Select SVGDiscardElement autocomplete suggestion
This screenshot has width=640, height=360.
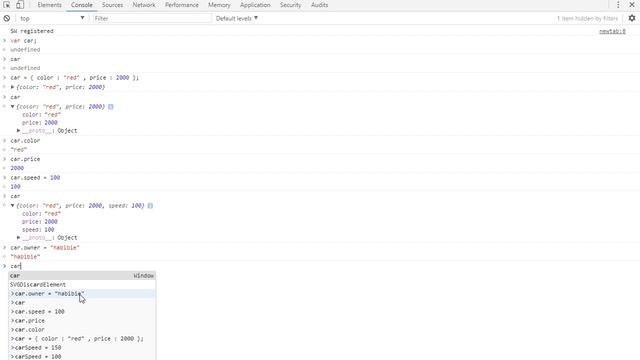(82, 284)
